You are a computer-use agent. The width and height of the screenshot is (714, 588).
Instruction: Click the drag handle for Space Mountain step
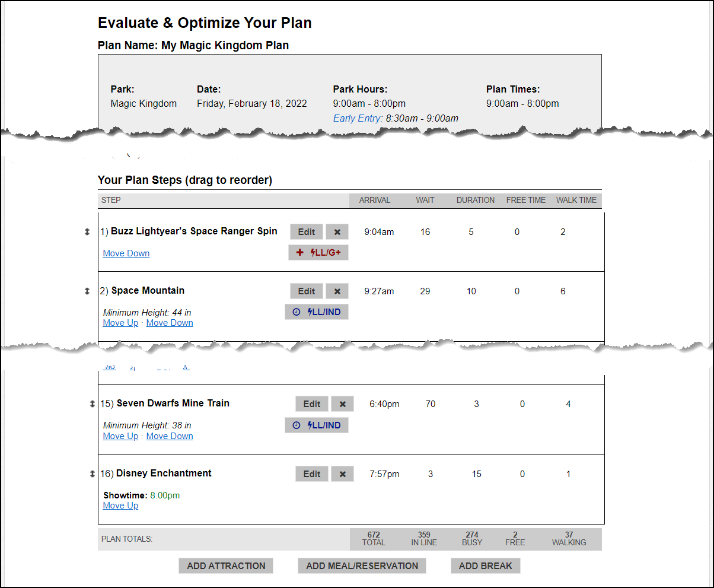(87, 291)
